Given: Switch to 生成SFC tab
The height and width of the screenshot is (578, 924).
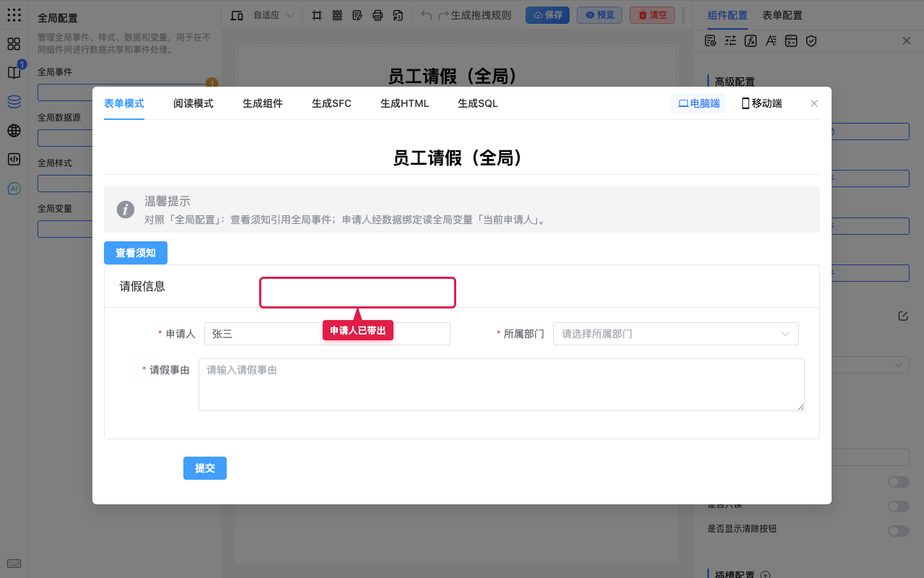Looking at the screenshot, I should point(332,103).
